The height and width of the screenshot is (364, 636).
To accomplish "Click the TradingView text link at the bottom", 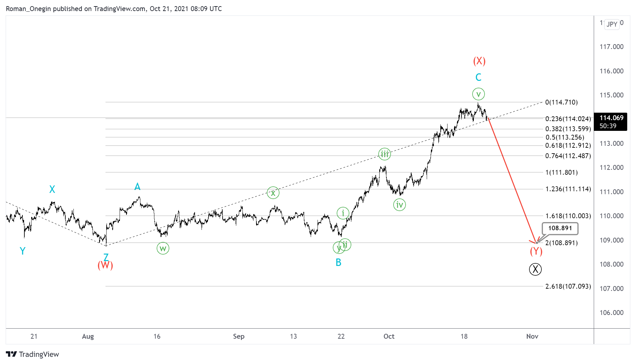I will pyautogui.click(x=39, y=354).
